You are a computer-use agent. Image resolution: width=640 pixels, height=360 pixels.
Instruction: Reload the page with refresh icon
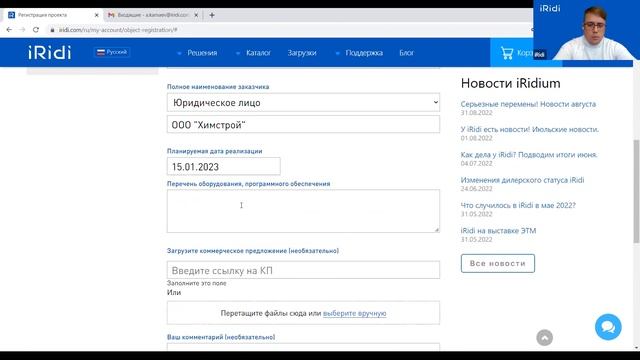coord(36,30)
